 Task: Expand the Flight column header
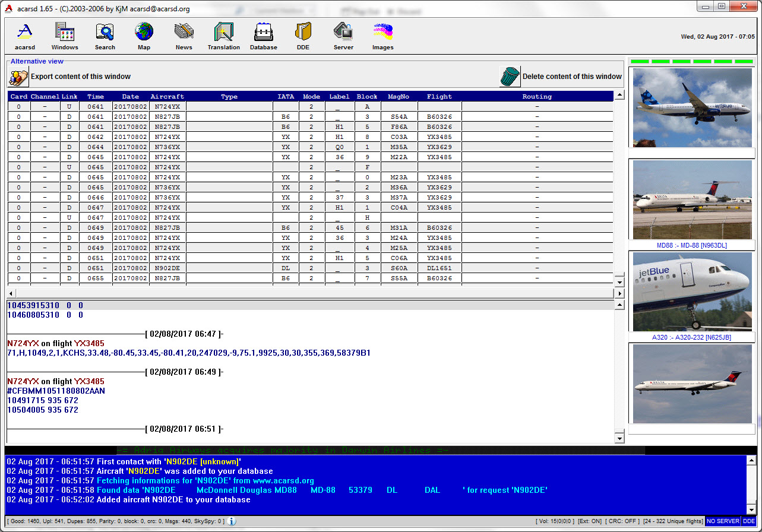[x=439, y=96]
